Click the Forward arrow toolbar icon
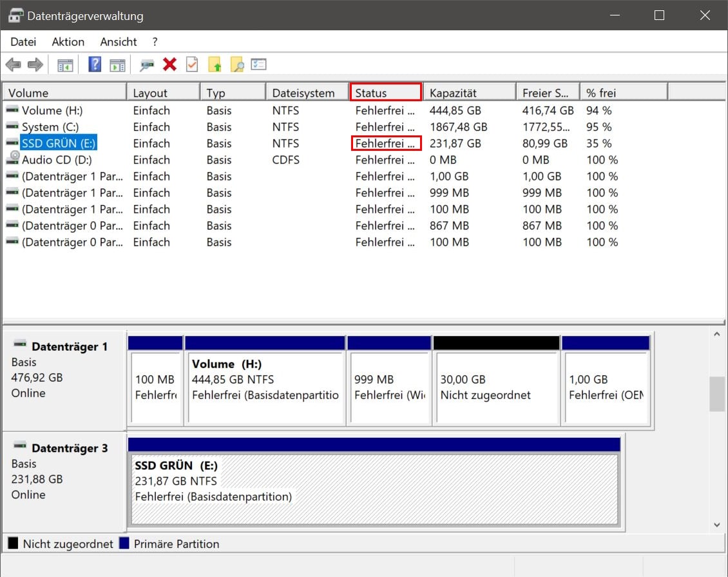728x577 pixels. (x=35, y=64)
